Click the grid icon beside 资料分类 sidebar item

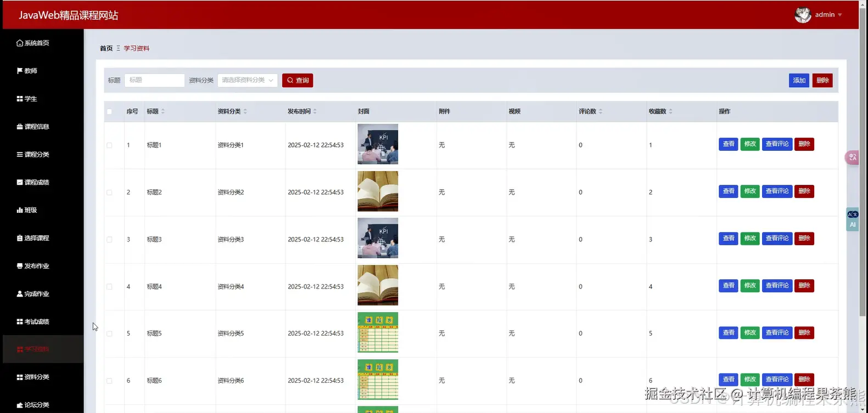[x=20, y=377]
